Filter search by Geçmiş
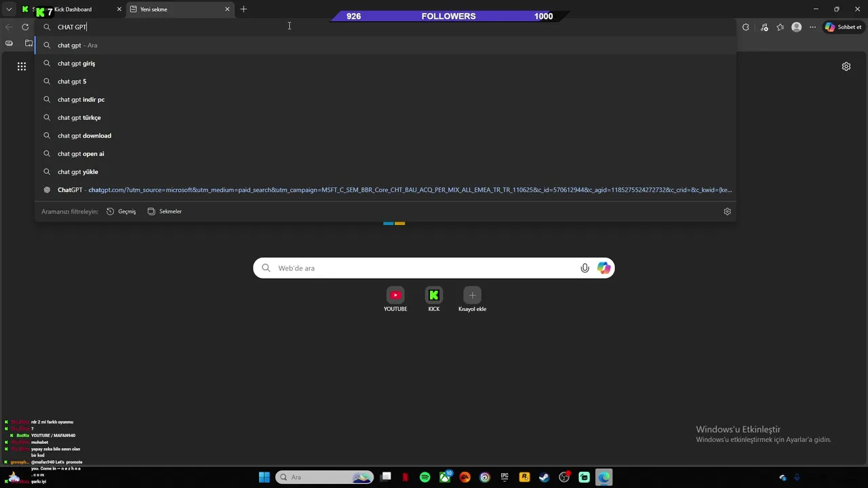This screenshot has height=488, width=868. click(121, 211)
